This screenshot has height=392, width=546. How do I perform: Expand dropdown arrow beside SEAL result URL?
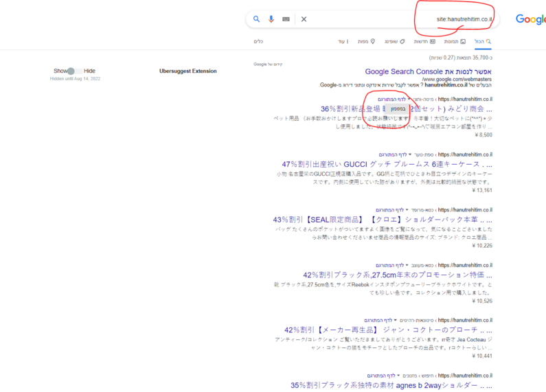click(409, 209)
